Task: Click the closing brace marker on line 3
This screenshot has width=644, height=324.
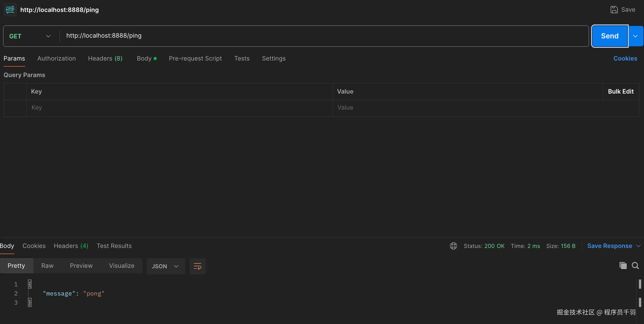Action: pos(30,302)
